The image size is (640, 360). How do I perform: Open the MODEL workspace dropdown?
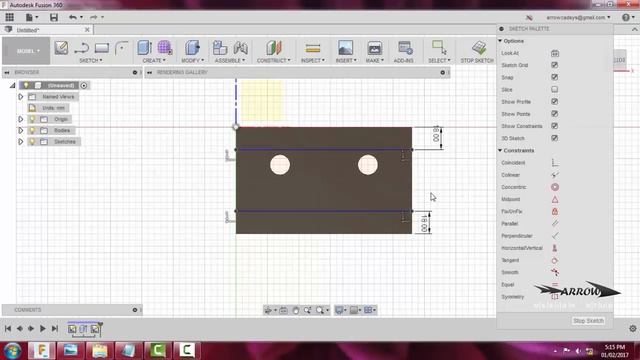click(26, 51)
